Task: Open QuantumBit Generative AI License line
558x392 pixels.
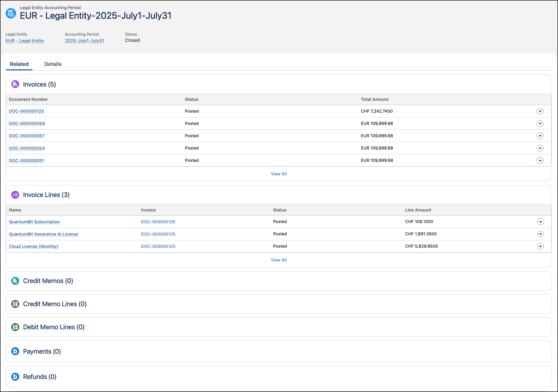Action: (44, 234)
